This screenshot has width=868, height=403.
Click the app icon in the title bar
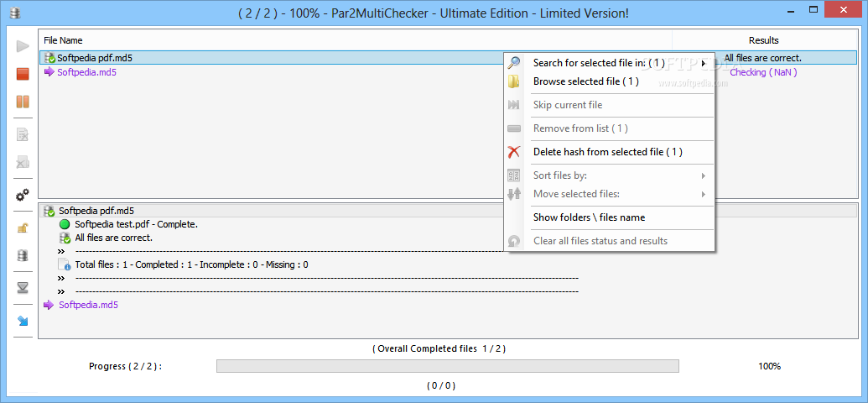[x=15, y=13]
